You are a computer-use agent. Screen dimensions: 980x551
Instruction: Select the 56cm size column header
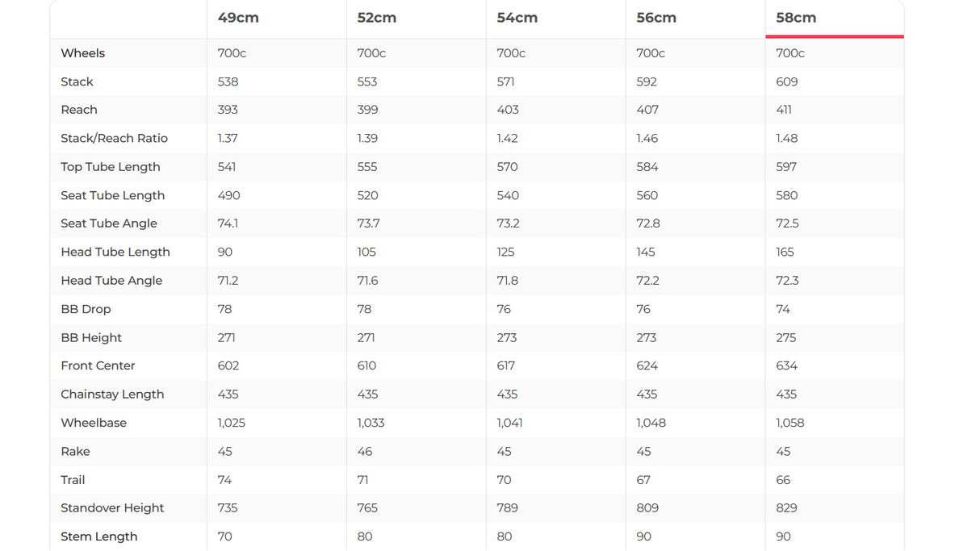656,18
